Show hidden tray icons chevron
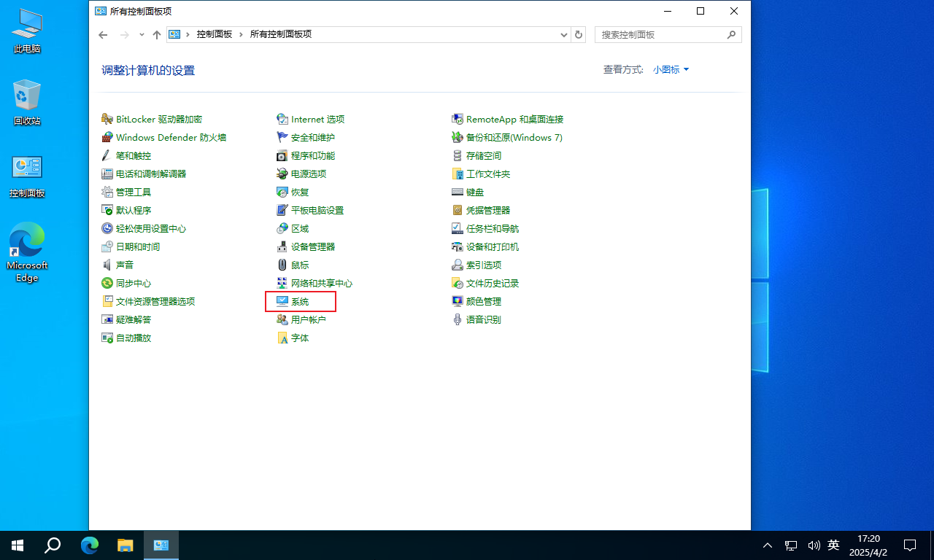The width and height of the screenshot is (934, 560). [768, 545]
